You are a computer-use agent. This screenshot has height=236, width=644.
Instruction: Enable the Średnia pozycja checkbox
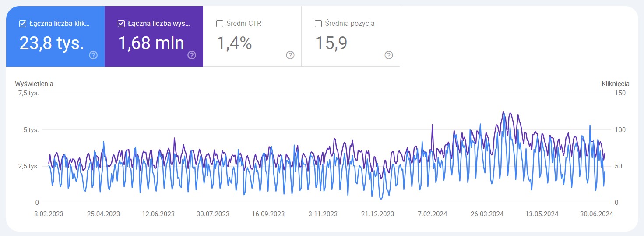click(318, 24)
